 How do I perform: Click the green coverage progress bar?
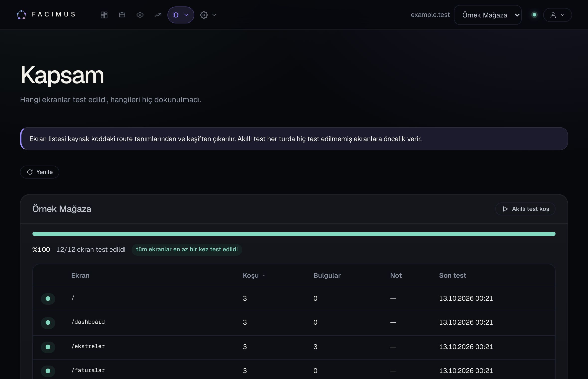294,234
